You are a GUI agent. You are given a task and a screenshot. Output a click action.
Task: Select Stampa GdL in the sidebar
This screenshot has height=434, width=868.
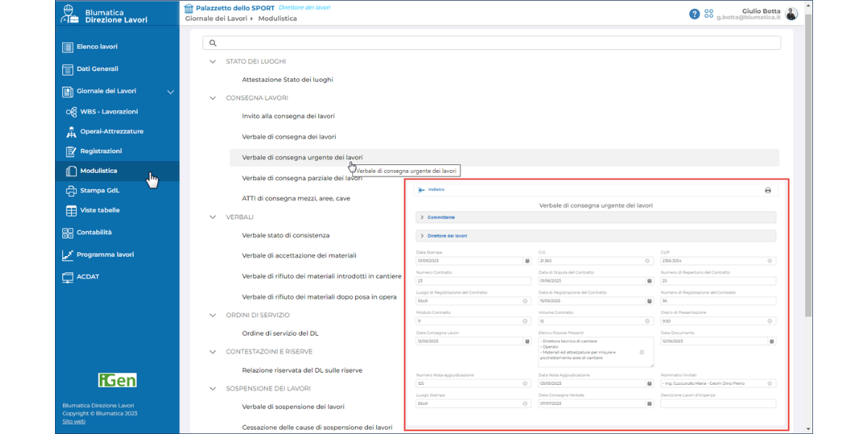click(x=100, y=191)
